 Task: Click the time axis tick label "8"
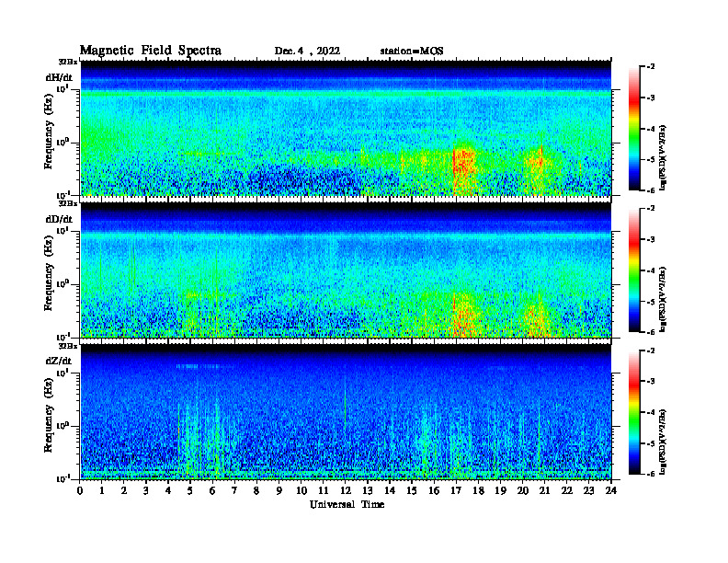tap(256, 491)
